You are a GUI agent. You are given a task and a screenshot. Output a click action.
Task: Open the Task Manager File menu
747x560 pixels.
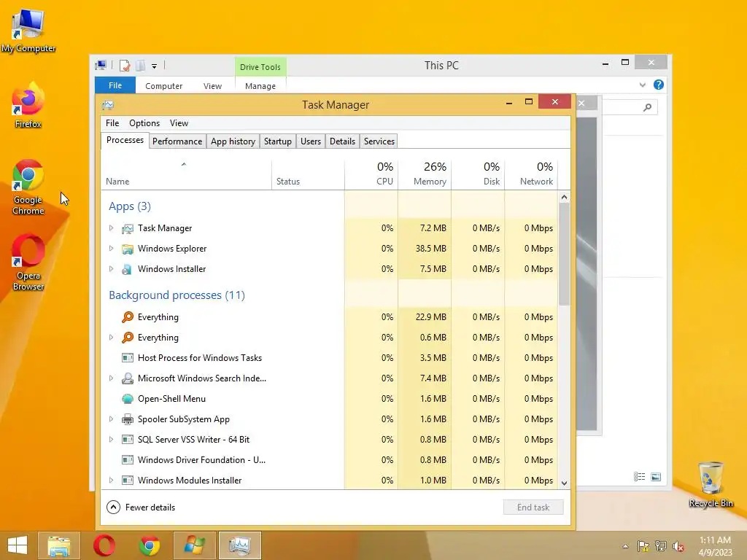[x=112, y=123]
